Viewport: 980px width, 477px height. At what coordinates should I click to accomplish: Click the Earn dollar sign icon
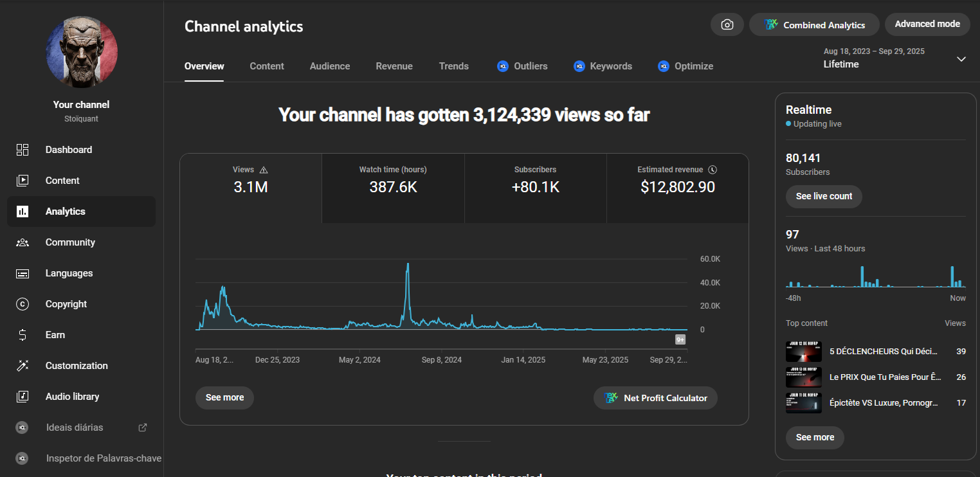pyautogui.click(x=23, y=335)
